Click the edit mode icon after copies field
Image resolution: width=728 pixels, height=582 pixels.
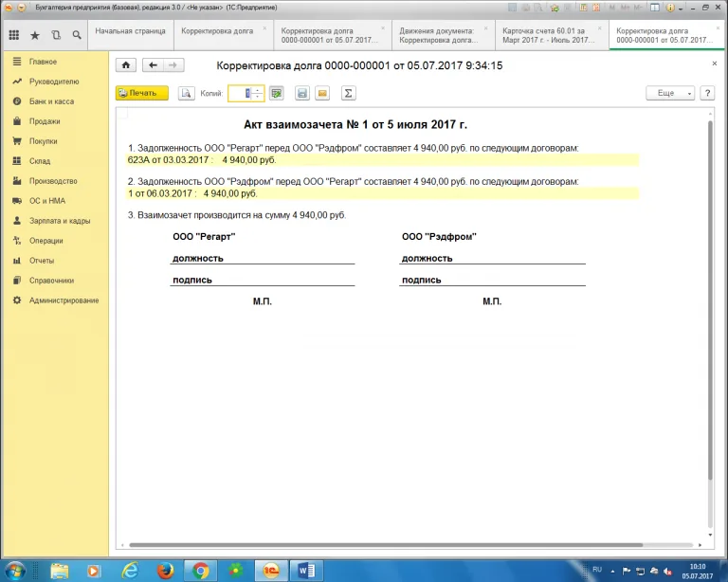(x=277, y=93)
